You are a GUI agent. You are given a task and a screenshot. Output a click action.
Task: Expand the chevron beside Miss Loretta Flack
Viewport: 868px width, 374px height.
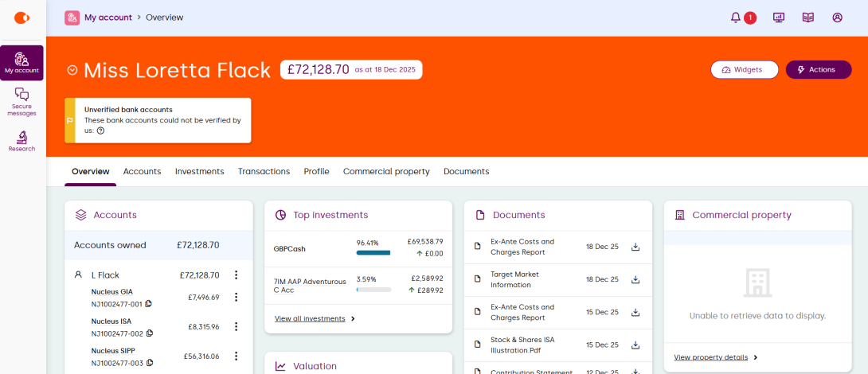(x=72, y=70)
